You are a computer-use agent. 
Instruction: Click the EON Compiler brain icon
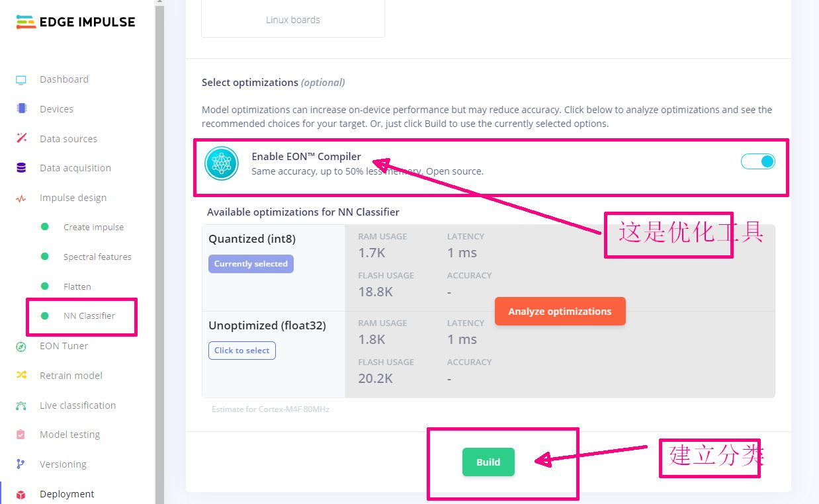[222, 163]
